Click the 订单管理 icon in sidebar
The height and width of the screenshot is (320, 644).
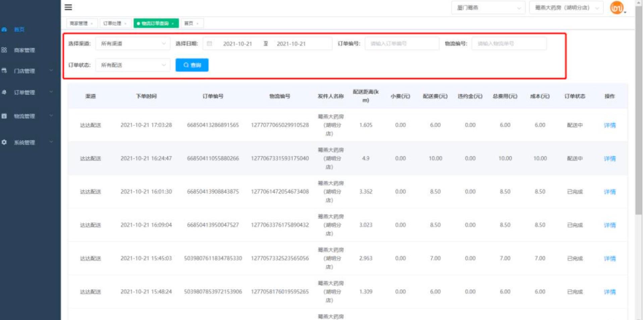[x=4, y=92]
